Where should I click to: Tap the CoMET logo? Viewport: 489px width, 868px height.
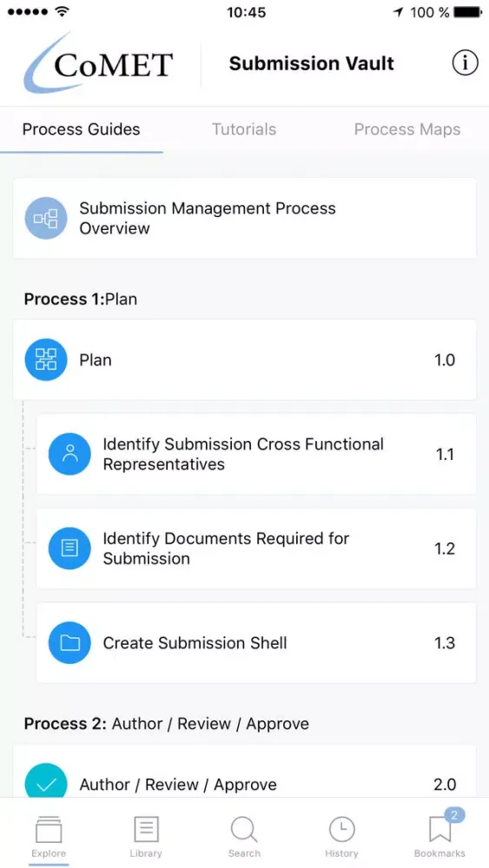(98, 62)
